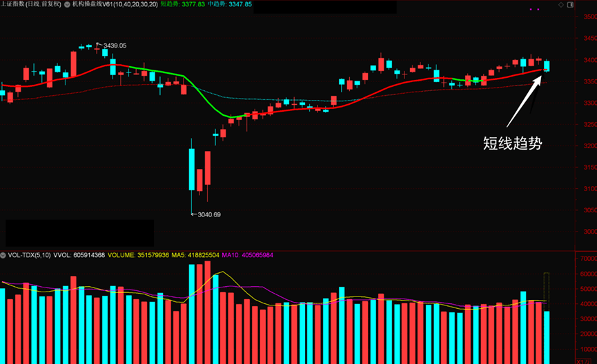Click the 3100 price axis label
Image resolution: width=597 pixels, height=364 pixels.
tap(590, 189)
